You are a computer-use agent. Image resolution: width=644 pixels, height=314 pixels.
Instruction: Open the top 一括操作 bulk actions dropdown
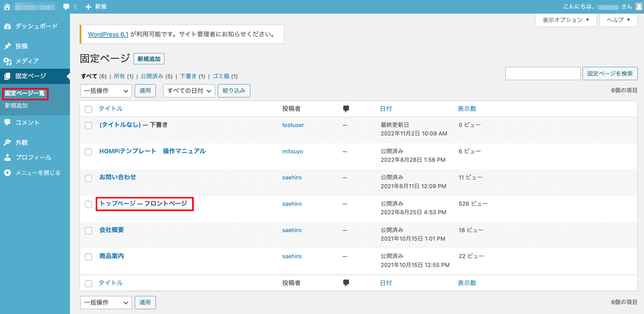106,91
